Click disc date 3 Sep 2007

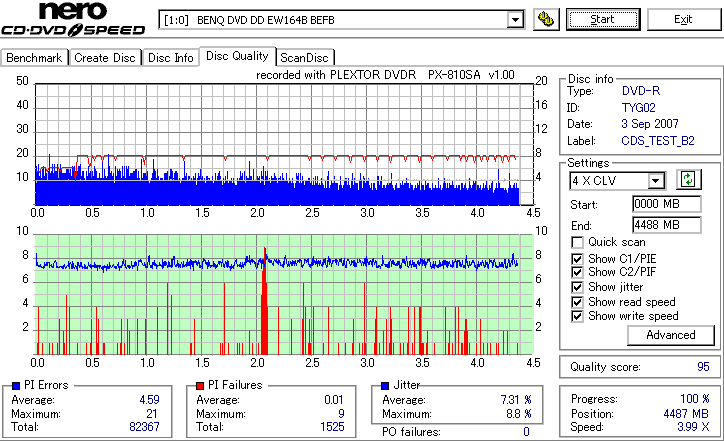pyautogui.click(x=650, y=124)
